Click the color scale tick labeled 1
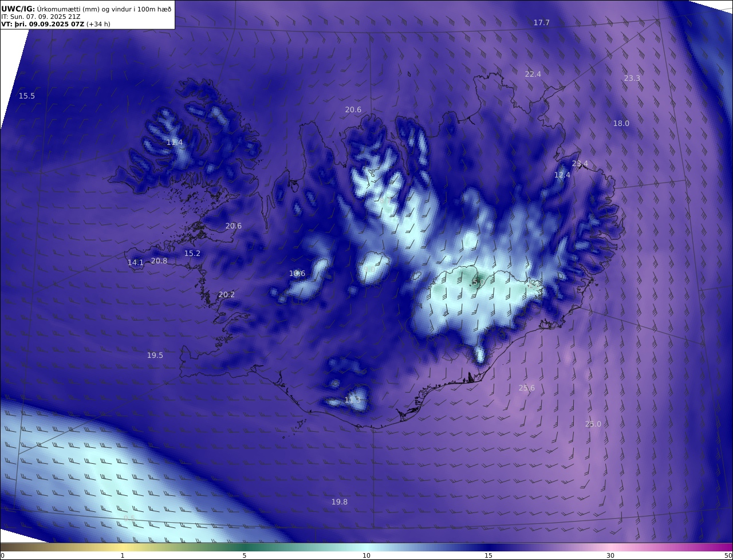733x560 pixels. click(x=122, y=555)
